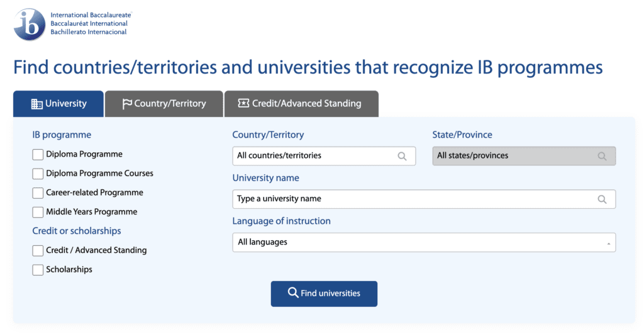Check the Diploma Programme checkbox
The height and width of the screenshot is (334, 644).
tap(38, 155)
